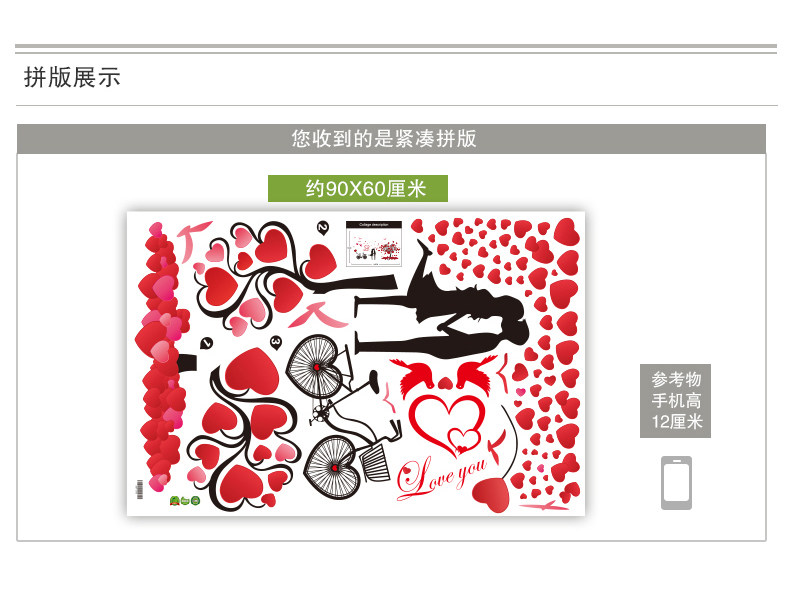
Task: Open the collage description thumbnail
Action: coord(374,243)
